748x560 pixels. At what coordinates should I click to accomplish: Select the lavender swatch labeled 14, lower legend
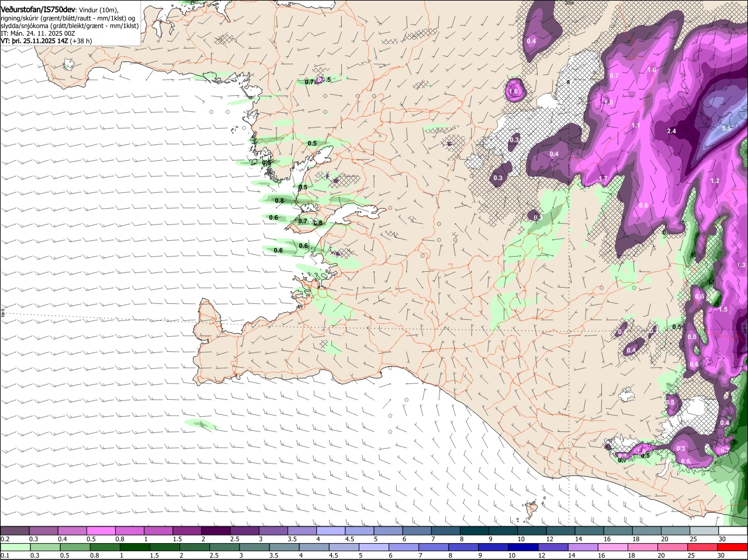pyautogui.click(x=583, y=548)
